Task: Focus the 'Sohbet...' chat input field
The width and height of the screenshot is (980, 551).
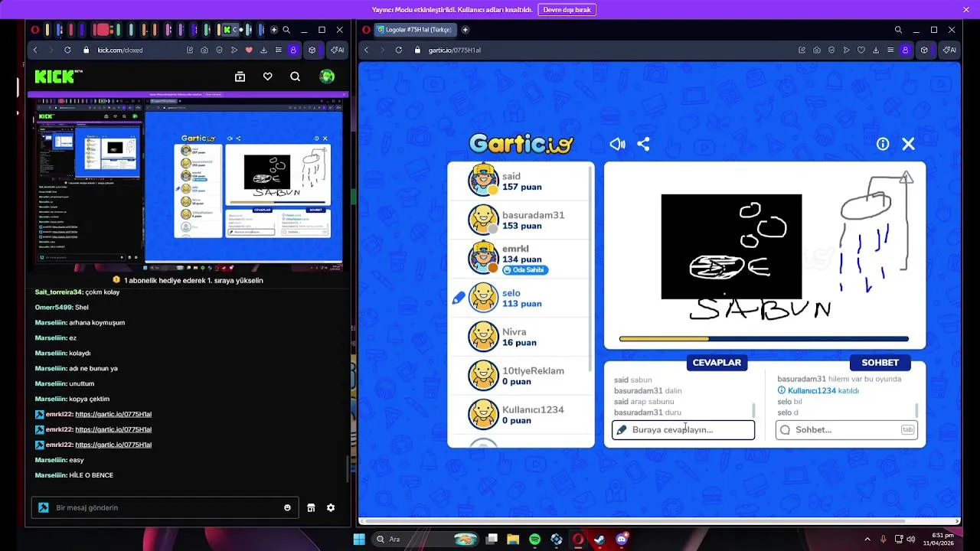Action: pos(846,430)
